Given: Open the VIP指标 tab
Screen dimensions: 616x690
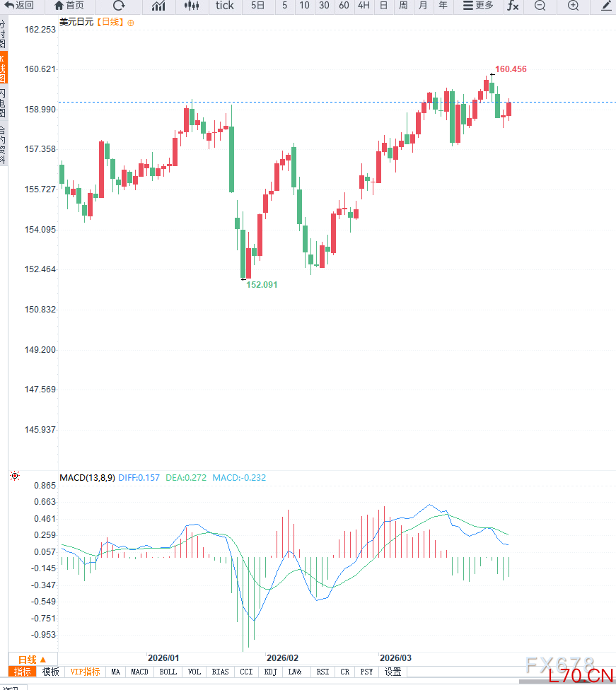Looking at the screenshot, I should tap(85, 672).
